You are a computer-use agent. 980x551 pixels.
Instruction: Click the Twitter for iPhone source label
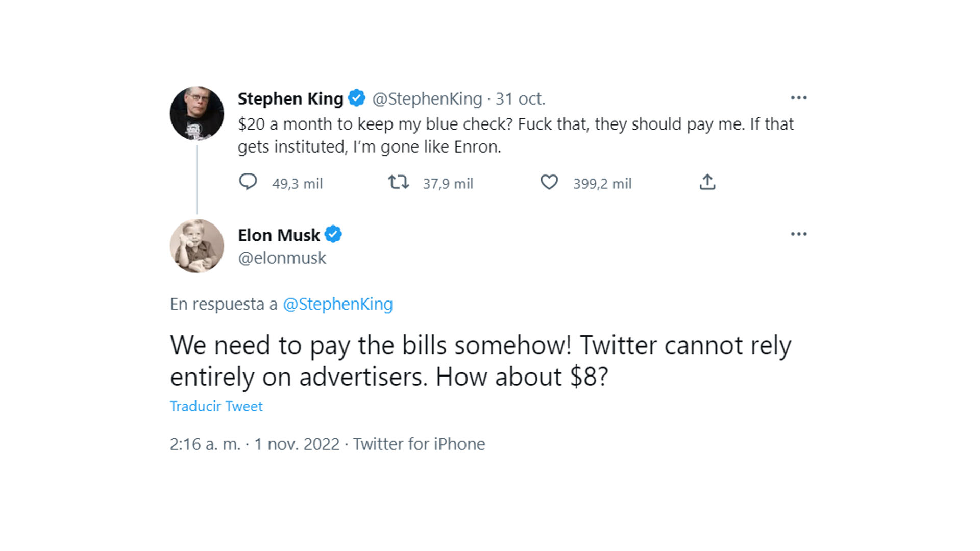[x=419, y=444]
